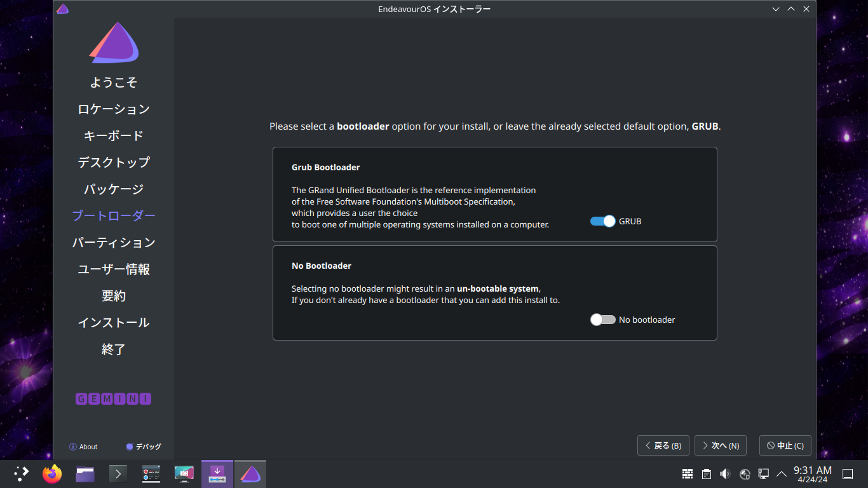Turn off the GRUB bootloader switch
Screen dimensions: 868x488
point(602,221)
